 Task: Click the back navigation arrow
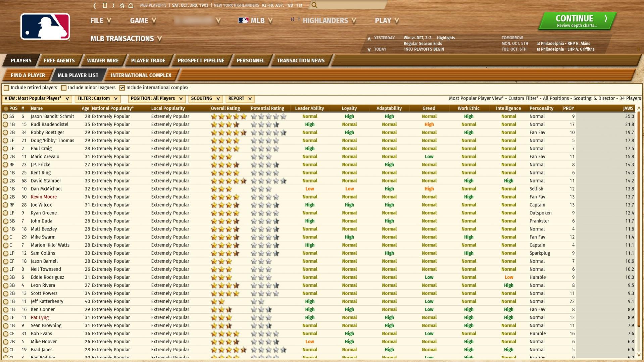click(x=95, y=5)
